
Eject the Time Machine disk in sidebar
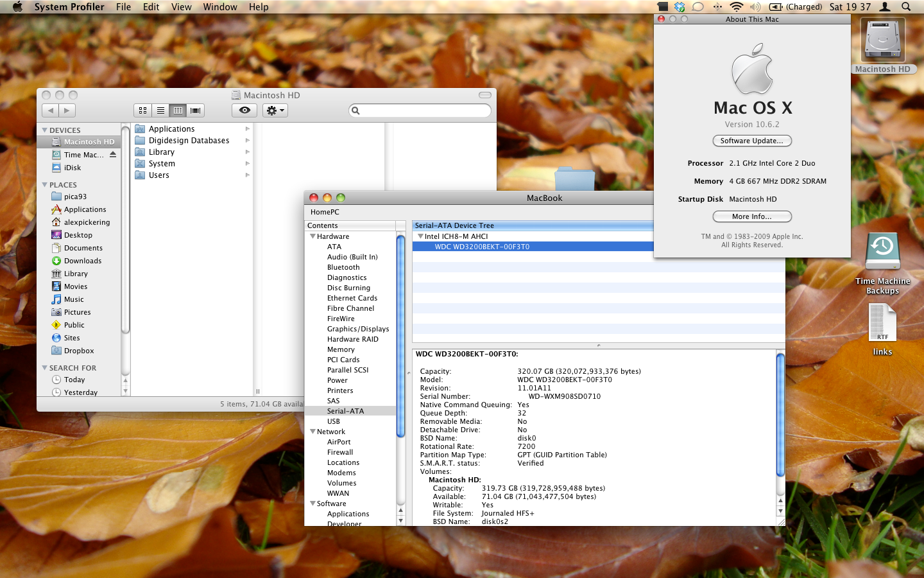click(x=113, y=155)
